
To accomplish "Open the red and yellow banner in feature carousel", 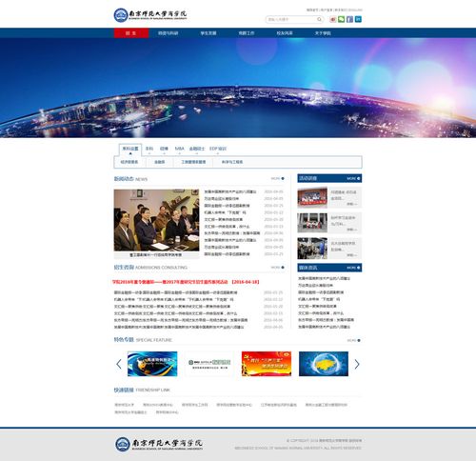I will (x=267, y=364).
